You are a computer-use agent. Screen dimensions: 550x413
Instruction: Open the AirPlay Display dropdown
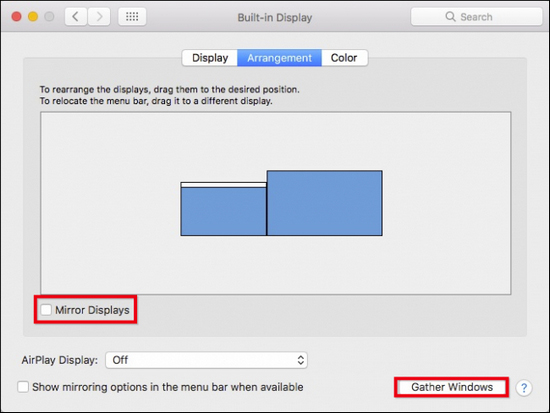click(x=206, y=360)
